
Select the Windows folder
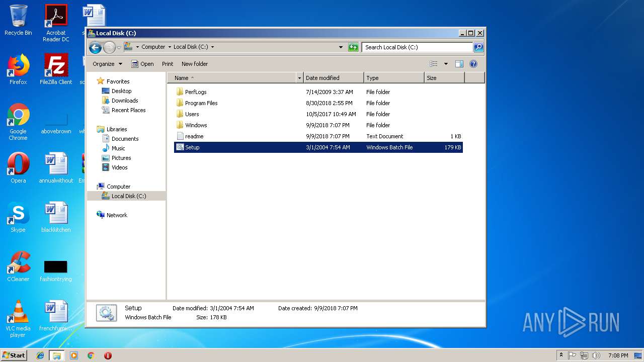coord(318,125)
